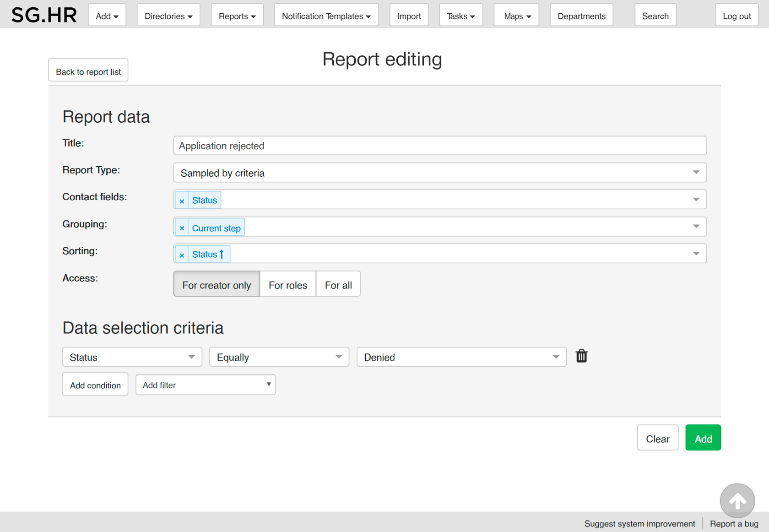Delete the Status condition with trash icon
This screenshot has width=769, height=532.
coord(581,356)
